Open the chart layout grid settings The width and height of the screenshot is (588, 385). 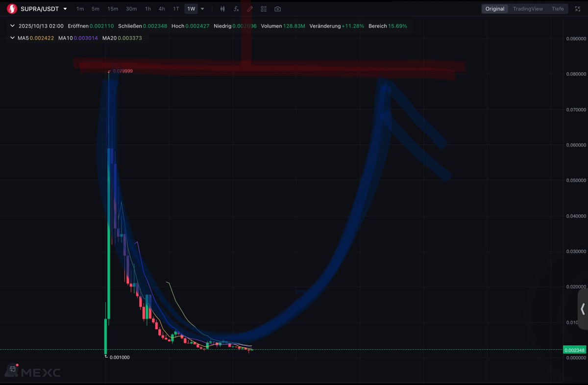264,9
